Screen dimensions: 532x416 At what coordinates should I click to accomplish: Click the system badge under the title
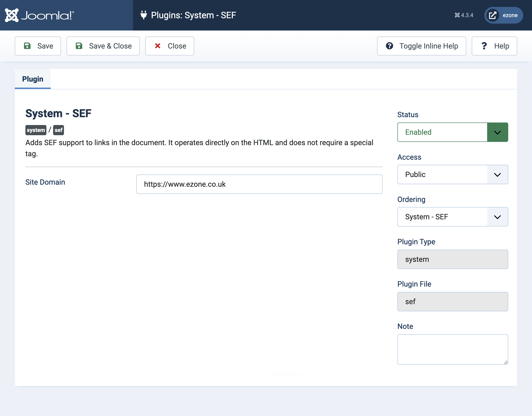tap(36, 130)
